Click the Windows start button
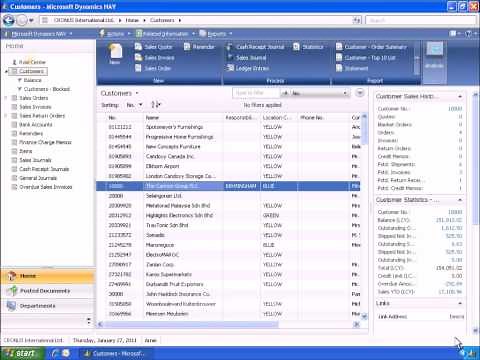The image size is (480, 360). click(x=23, y=353)
